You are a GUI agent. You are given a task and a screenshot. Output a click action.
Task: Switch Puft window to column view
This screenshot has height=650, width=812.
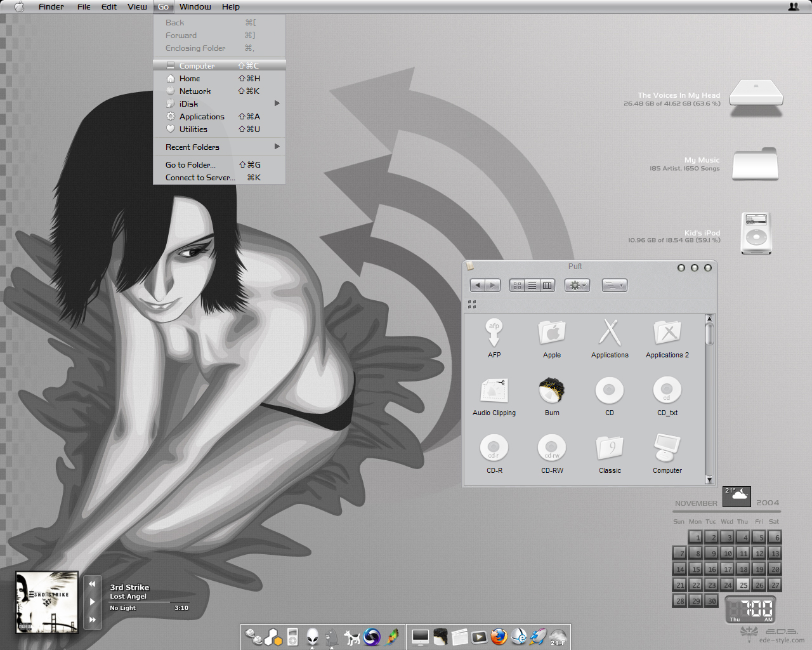click(547, 286)
